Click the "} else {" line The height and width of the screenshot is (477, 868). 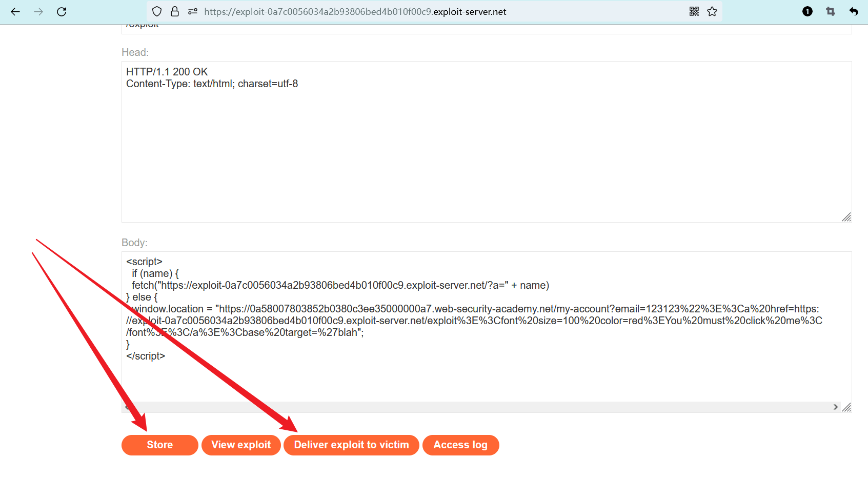click(x=142, y=297)
